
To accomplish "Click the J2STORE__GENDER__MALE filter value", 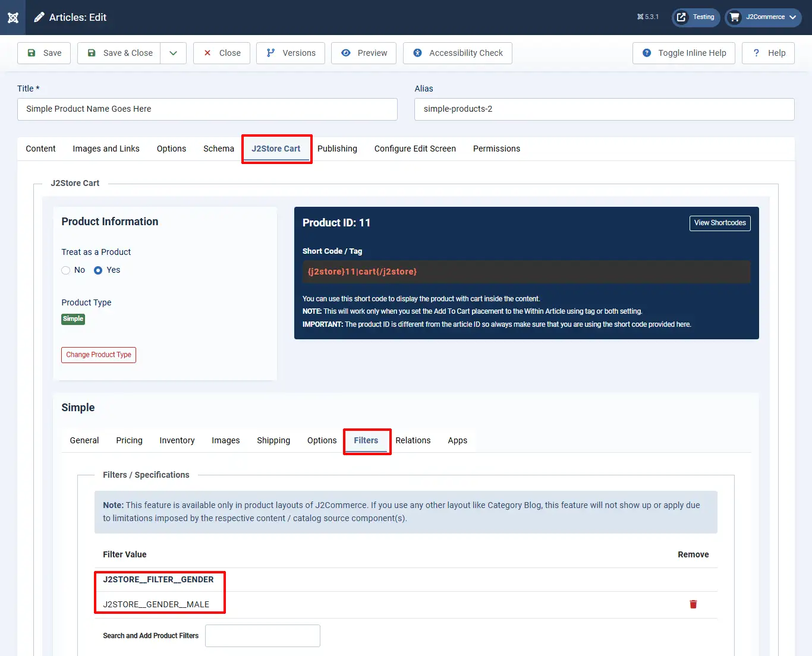I will [x=156, y=604].
